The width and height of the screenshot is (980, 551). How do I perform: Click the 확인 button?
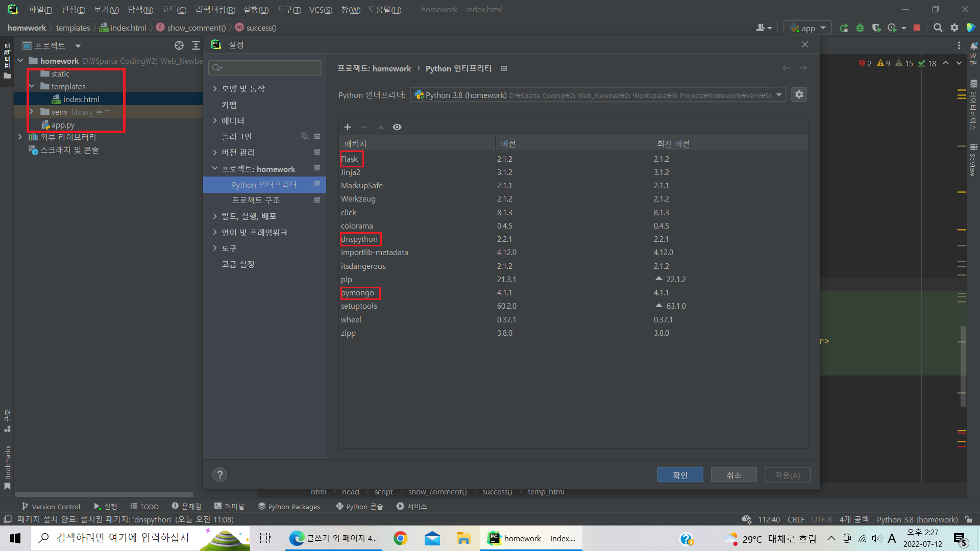click(x=680, y=475)
